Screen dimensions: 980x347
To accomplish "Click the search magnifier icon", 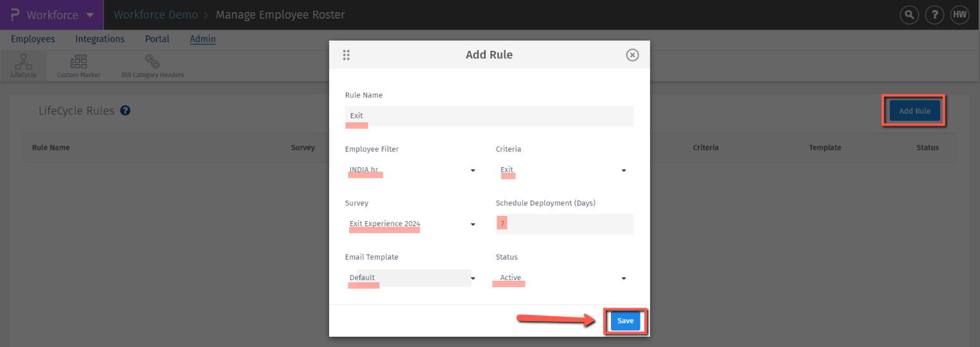I will [909, 15].
